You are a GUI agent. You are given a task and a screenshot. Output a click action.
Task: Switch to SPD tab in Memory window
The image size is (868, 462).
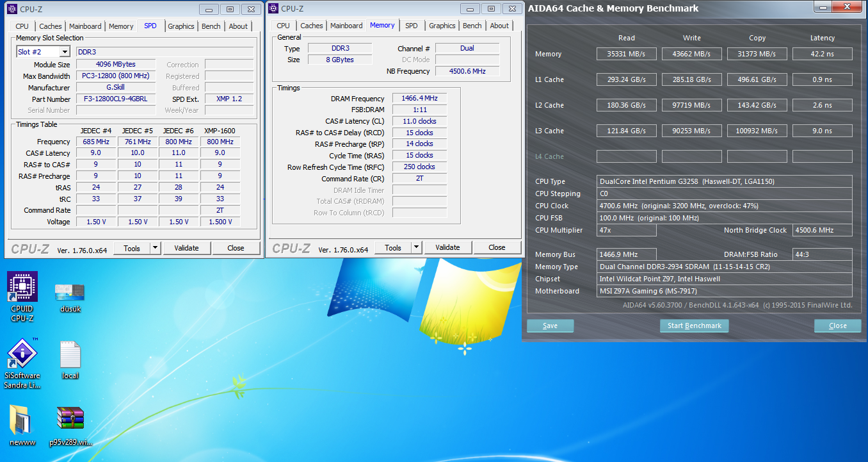click(412, 26)
